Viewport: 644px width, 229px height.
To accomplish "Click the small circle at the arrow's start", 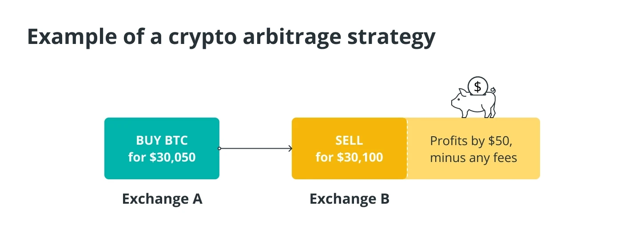I will pos(219,149).
